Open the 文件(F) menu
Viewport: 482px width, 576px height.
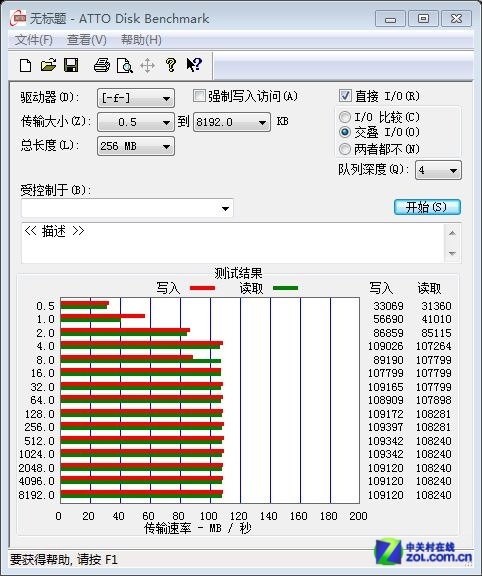tap(33, 40)
